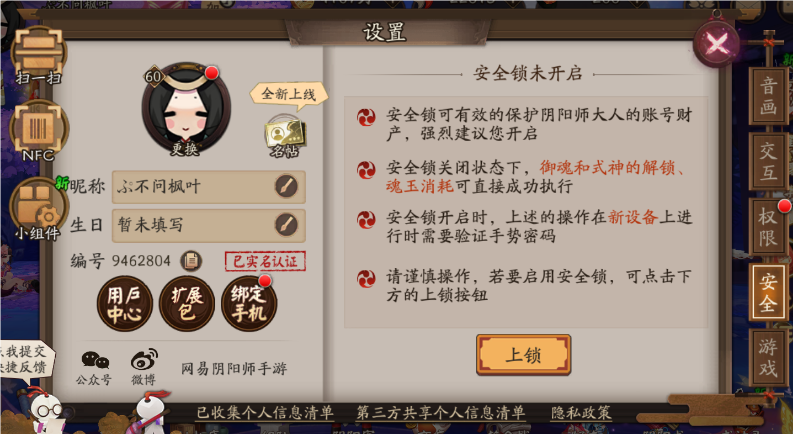The image size is (793, 434).
Task: Tap the 绑定手机 bind phone button
Action: pyautogui.click(x=249, y=303)
